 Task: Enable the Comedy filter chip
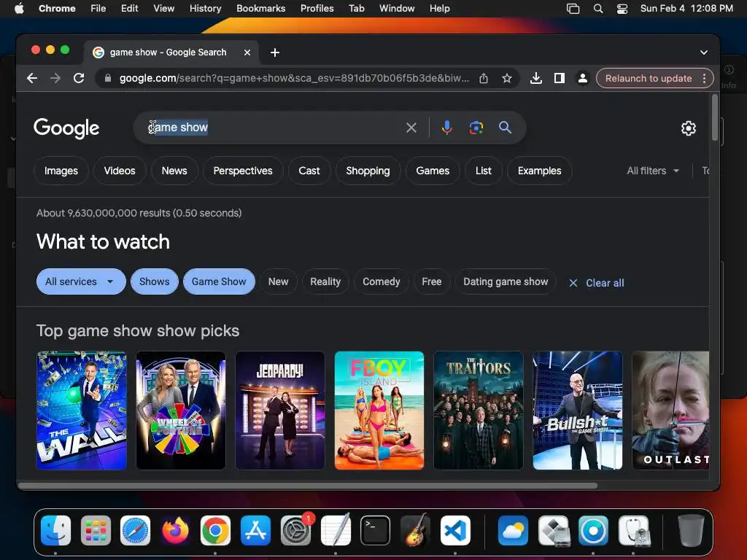pyautogui.click(x=381, y=281)
